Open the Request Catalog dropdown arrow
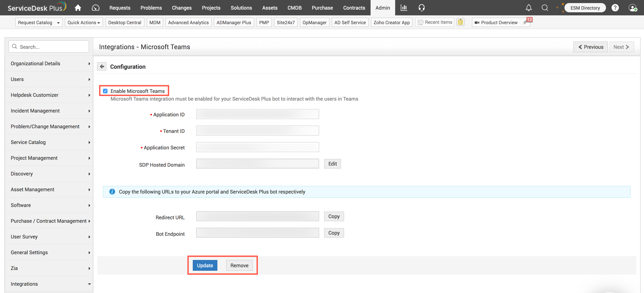 click(58, 22)
